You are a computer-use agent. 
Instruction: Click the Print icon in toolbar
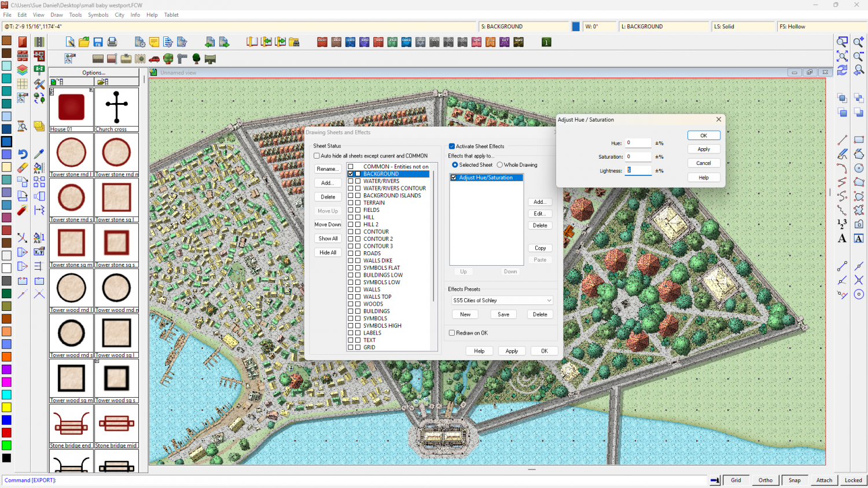tap(112, 42)
